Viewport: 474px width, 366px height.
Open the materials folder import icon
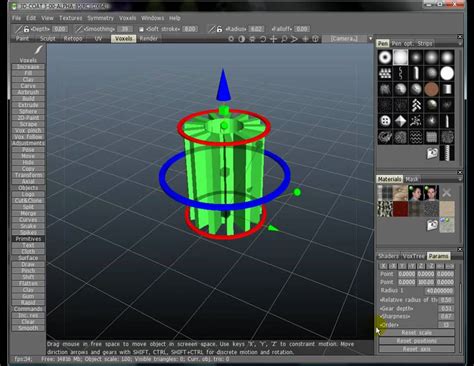pos(432,225)
